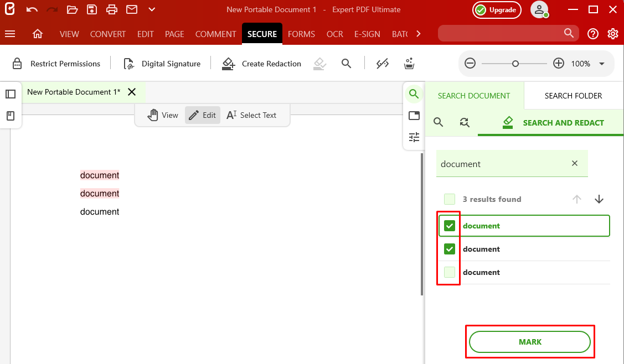Click the third 'document' line in the page

100,212
